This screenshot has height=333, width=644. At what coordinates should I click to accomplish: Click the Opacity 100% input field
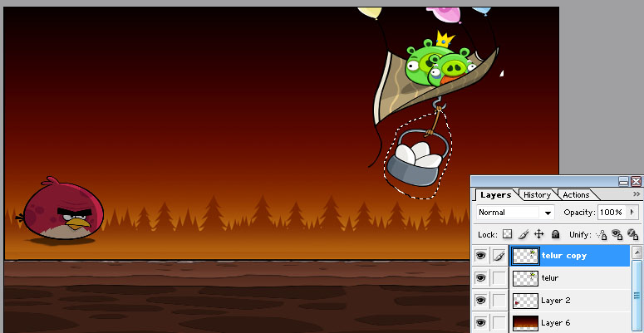pyautogui.click(x=612, y=213)
